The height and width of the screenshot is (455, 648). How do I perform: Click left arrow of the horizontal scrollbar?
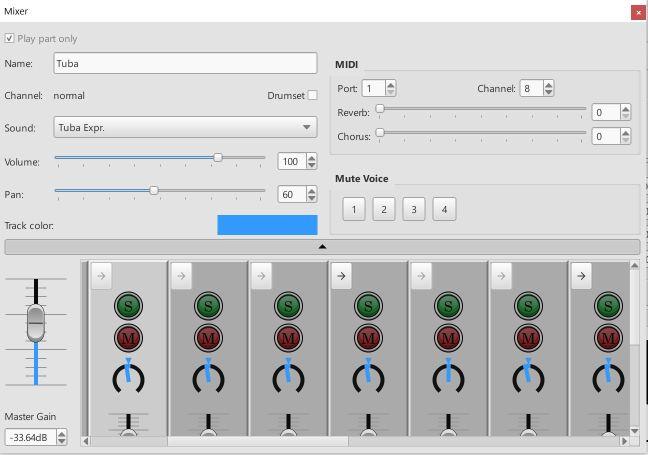click(x=86, y=441)
